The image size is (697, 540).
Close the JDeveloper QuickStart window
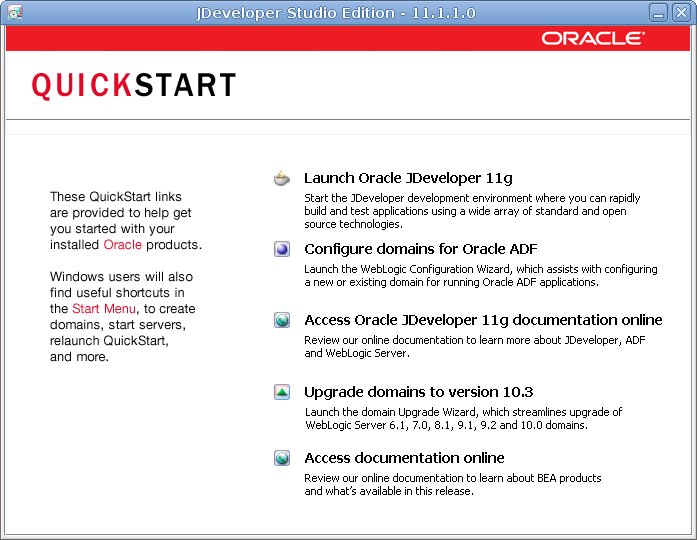681,12
